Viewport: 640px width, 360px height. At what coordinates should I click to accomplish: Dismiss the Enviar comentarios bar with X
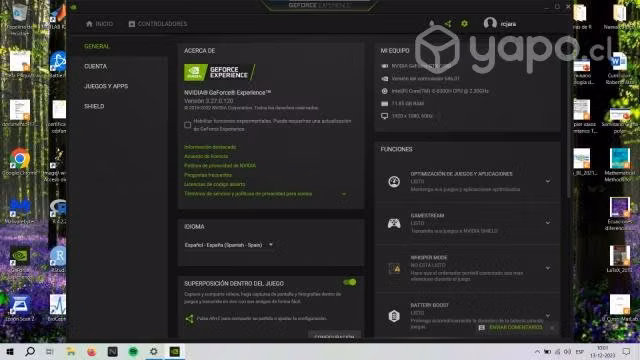click(552, 327)
